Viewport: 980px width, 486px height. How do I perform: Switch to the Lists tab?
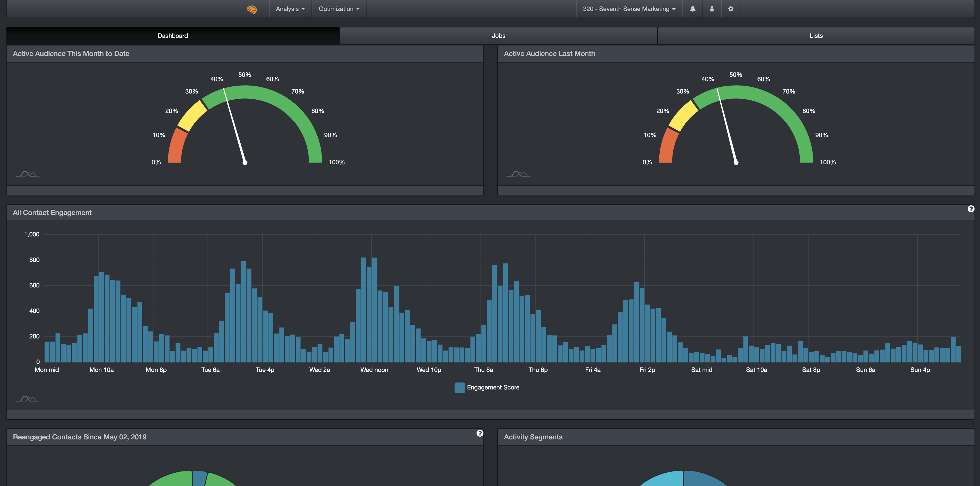pos(816,36)
